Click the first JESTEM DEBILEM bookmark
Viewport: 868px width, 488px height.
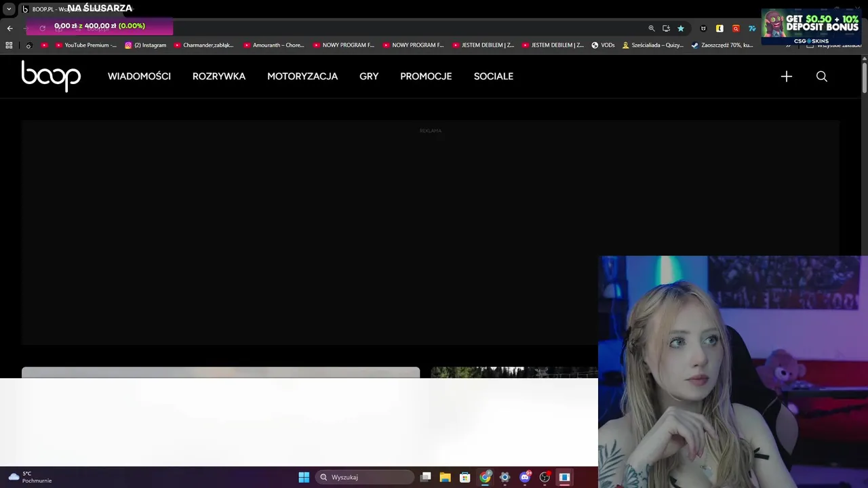[483, 45]
